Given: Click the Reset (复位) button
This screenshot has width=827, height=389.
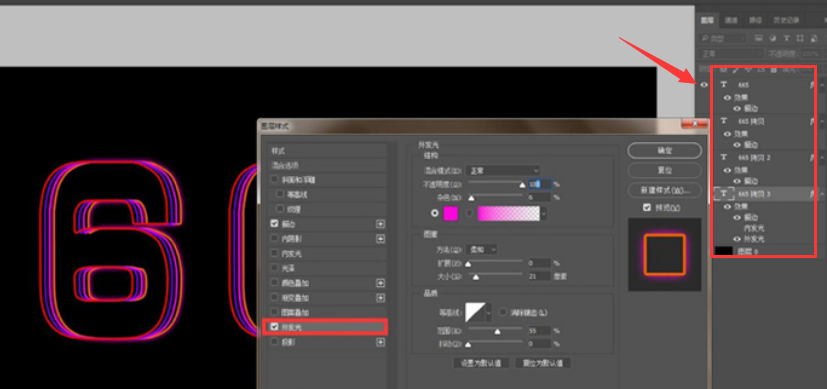Looking at the screenshot, I should tap(665, 170).
